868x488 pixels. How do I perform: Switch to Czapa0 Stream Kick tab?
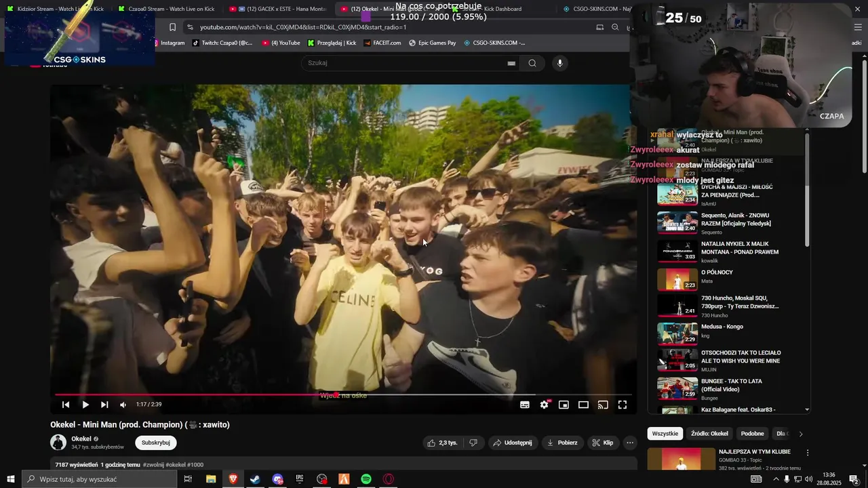(167, 9)
